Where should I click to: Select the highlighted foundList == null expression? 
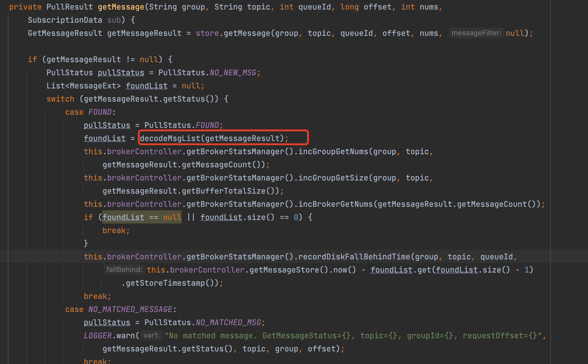tap(142, 217)
